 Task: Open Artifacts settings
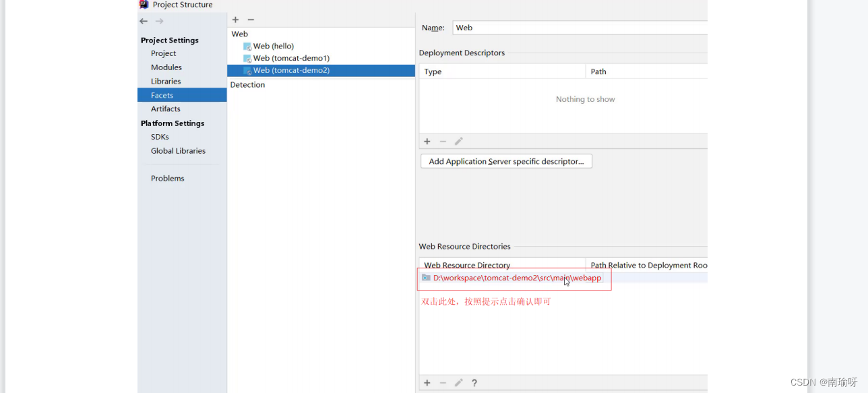click(x=166, y=109)
